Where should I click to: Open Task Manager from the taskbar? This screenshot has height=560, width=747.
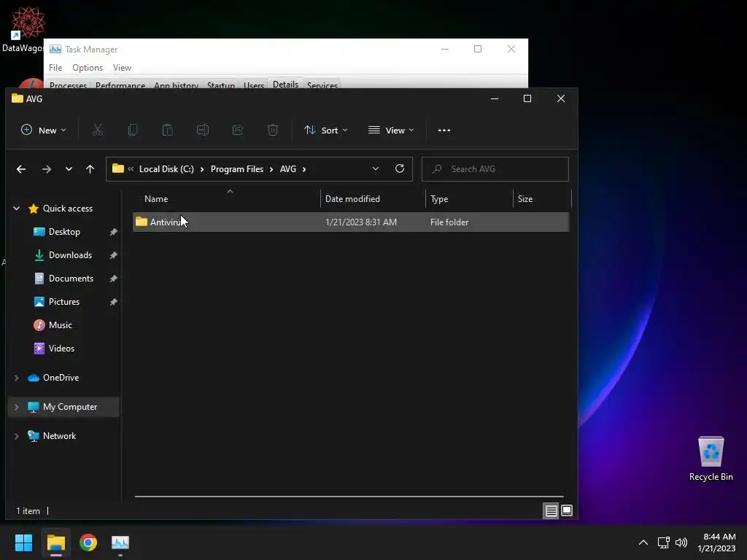[x=120, y=542]
